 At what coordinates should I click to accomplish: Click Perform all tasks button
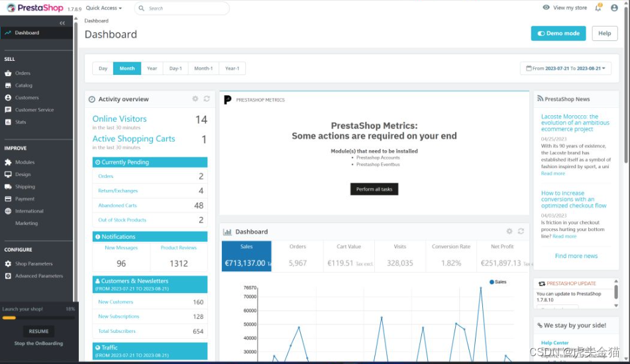pos(374,189)
